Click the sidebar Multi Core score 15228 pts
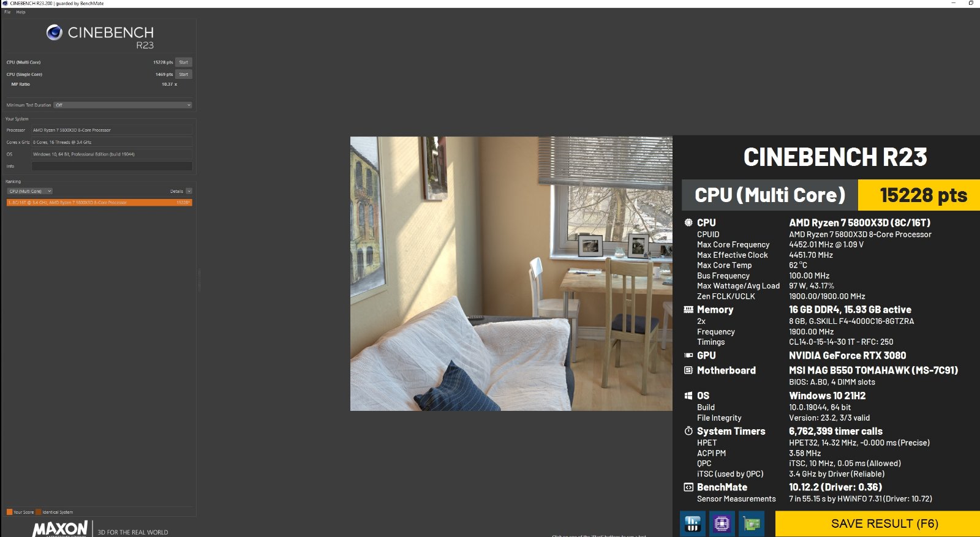Image resolution: width=980 pixels, height=537 pixels. pos(163,62)
